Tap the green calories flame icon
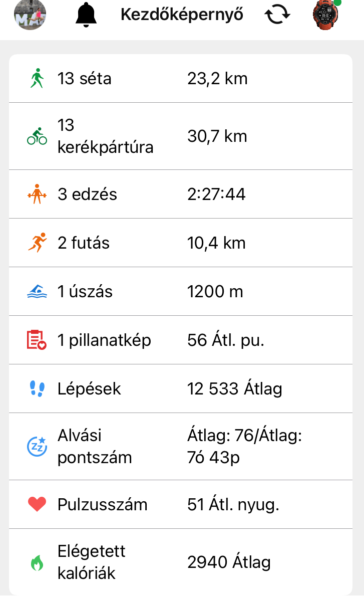Screen dimensions: 364x600 coord(37,562)
